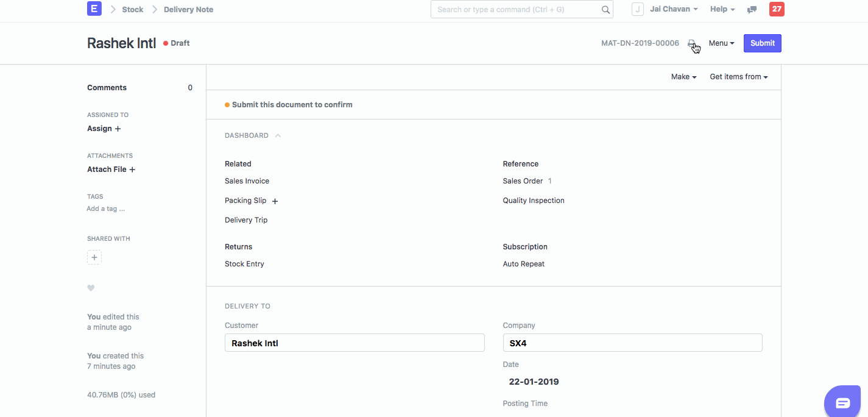
Task: Expand the Get items from dropdown
Action: [x=738, y=76]
